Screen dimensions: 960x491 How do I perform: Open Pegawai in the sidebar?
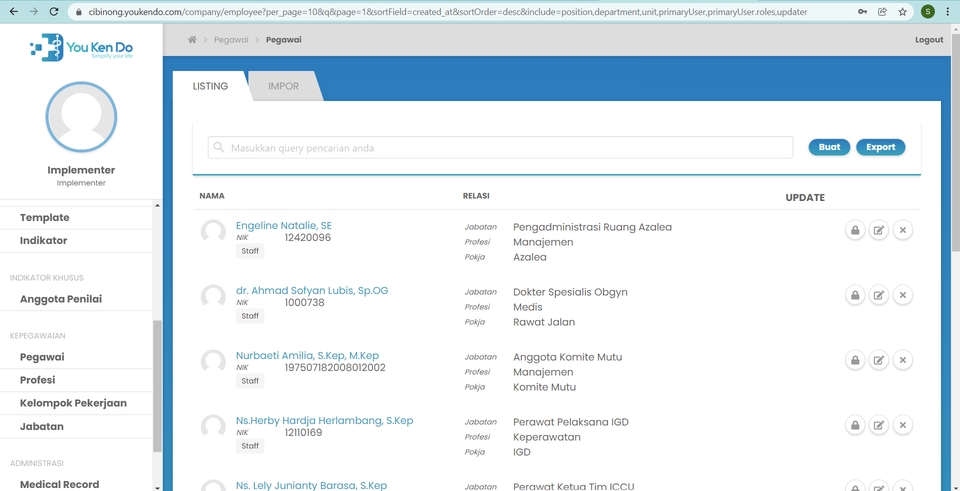tap(42, 357)
